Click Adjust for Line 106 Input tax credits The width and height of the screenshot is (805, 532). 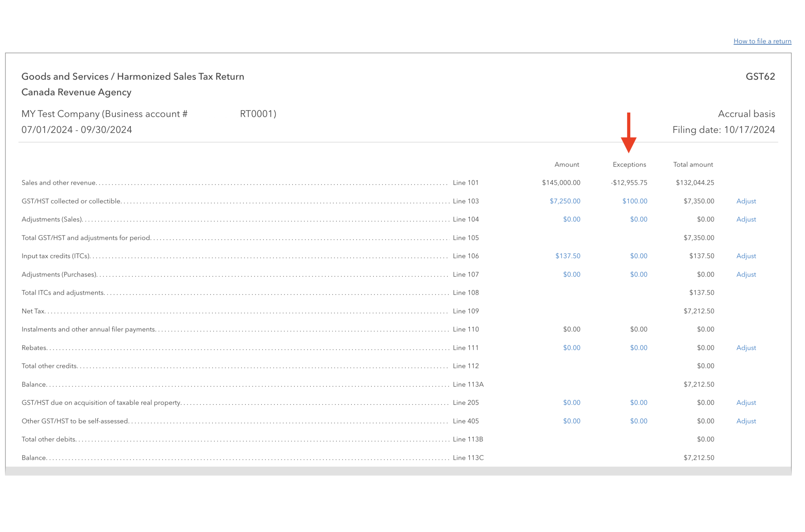point(746,256)
